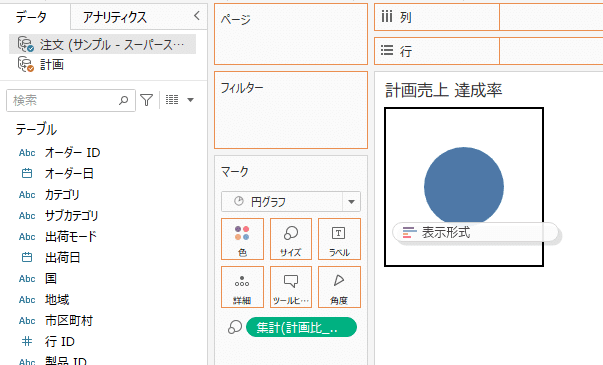603x365 pixels.
Task: Click the magnifier icon in search box
Action: click(x=123, y=100)
